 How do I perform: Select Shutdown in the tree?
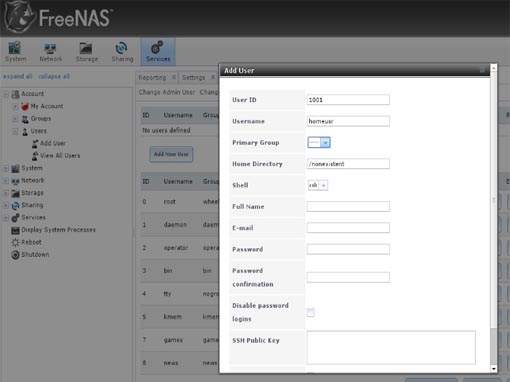(x=35, y=255)
